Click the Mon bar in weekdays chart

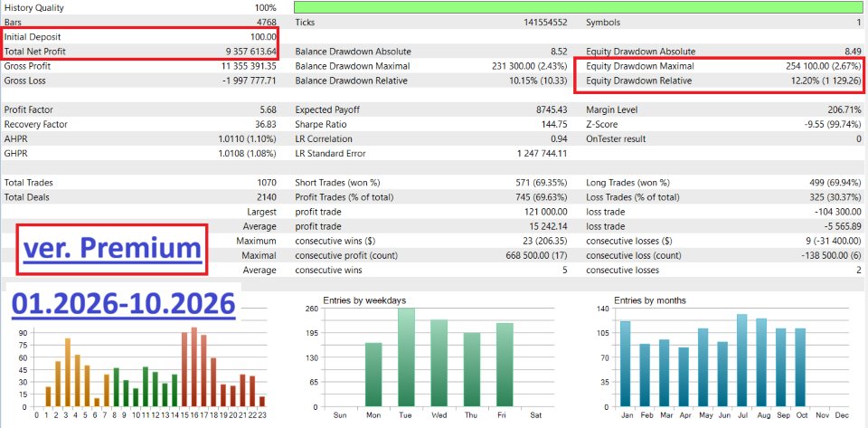coord(373,375)
